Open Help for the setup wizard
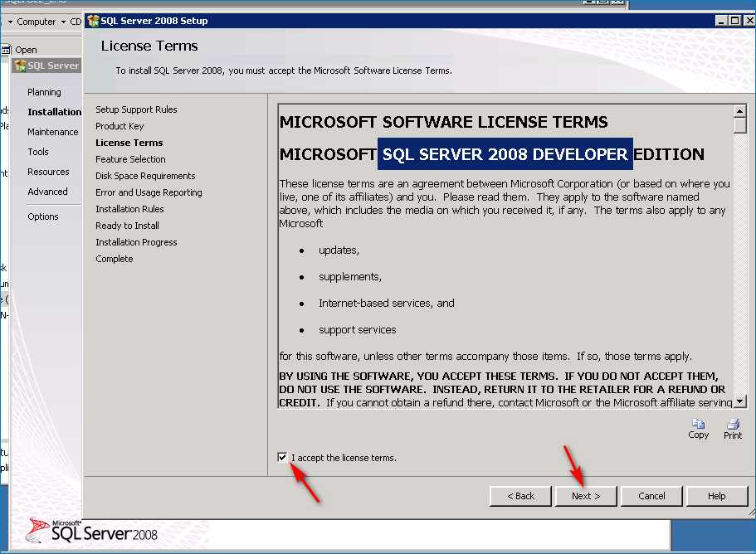 point(716,496)
